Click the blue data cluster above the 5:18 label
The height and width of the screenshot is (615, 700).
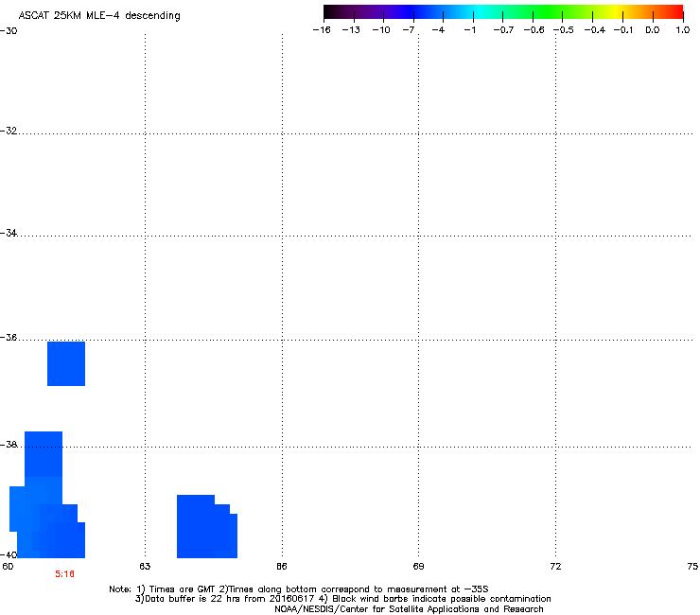point(47,495)
